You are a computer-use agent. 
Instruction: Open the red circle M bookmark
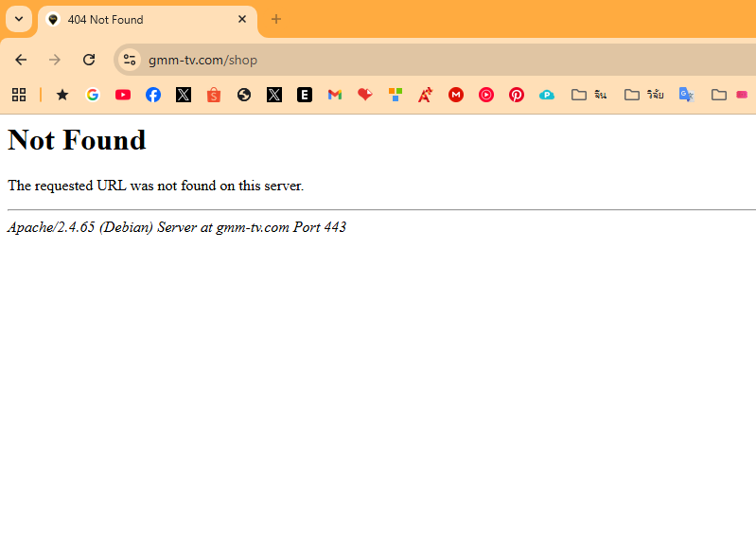tap(456, 95)
